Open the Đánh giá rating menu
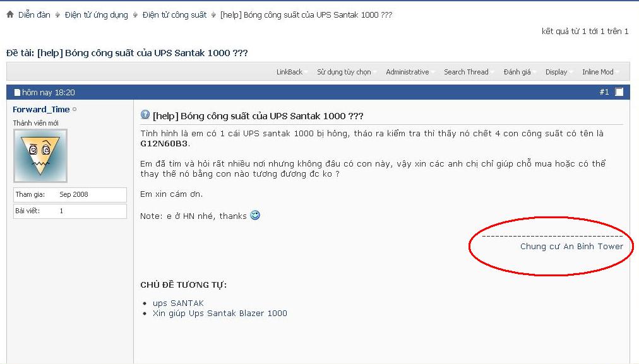Image resolution: width=639 pixels, height=364 pixels. 519,72
